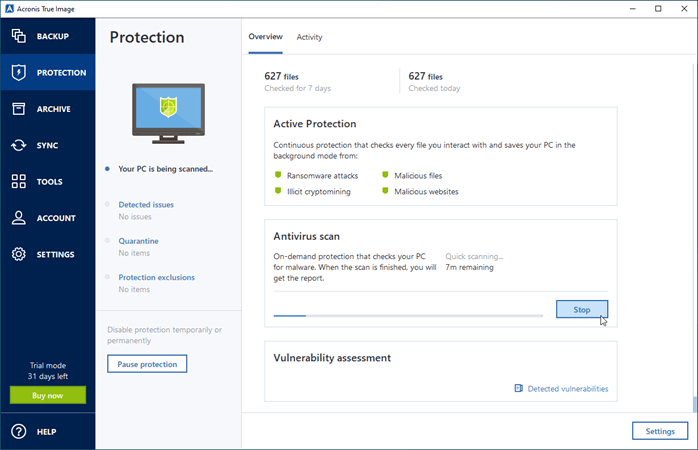Go to SYNC in the sidebar
Viewport: 698px width, 450px height.
(48, 145)
